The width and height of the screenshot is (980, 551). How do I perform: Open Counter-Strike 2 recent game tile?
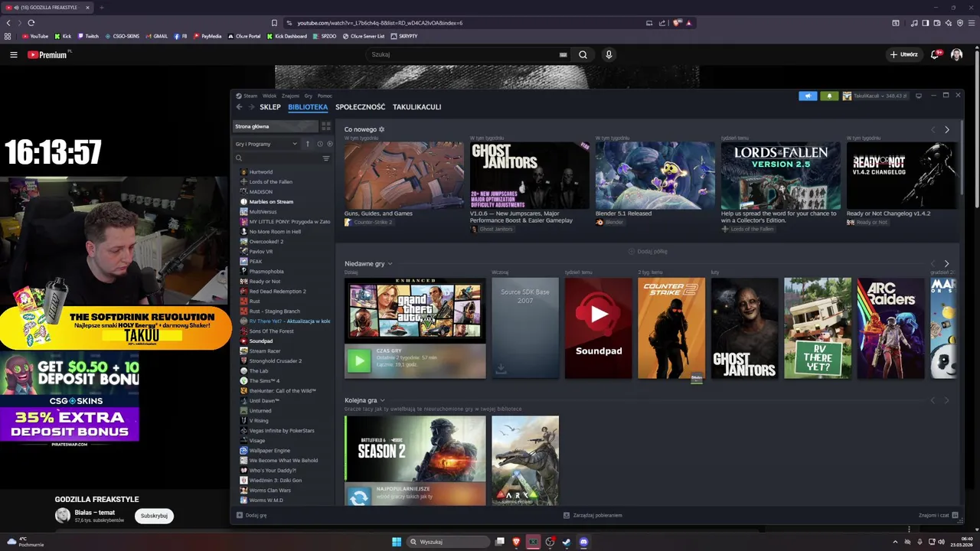pyautogui.click(x=671, y=328)
